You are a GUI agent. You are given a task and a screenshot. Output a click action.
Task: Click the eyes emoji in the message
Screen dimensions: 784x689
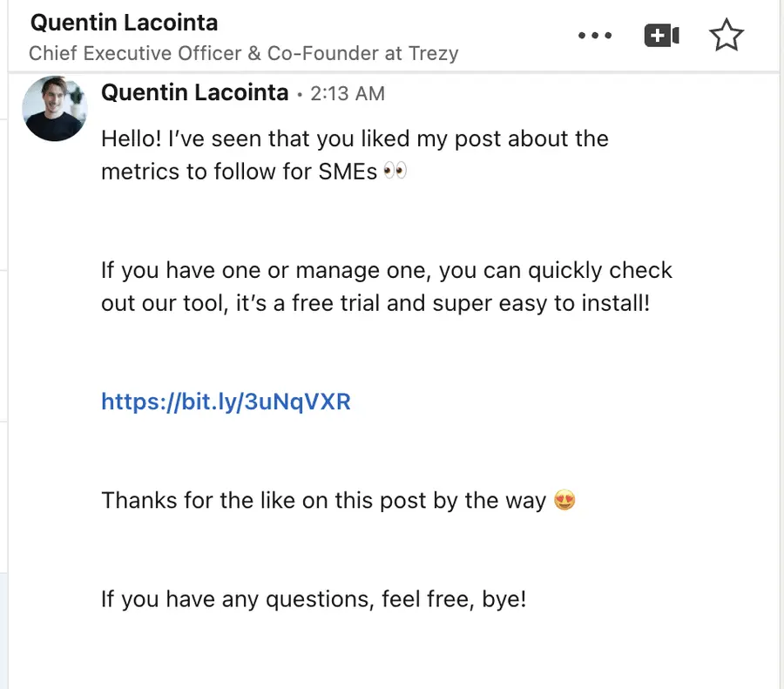[395, 171]
